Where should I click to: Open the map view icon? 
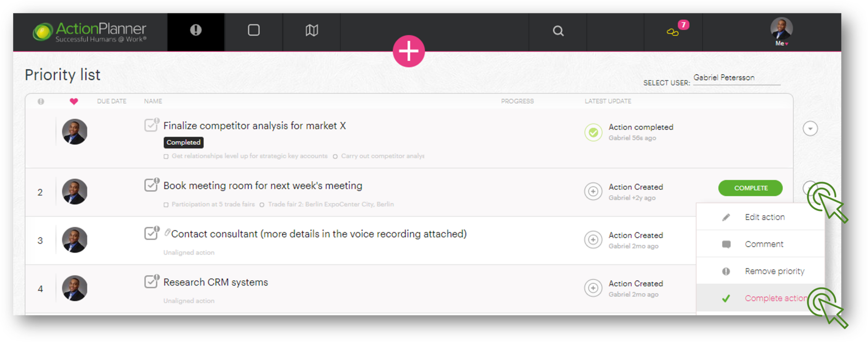pos(312,30)
